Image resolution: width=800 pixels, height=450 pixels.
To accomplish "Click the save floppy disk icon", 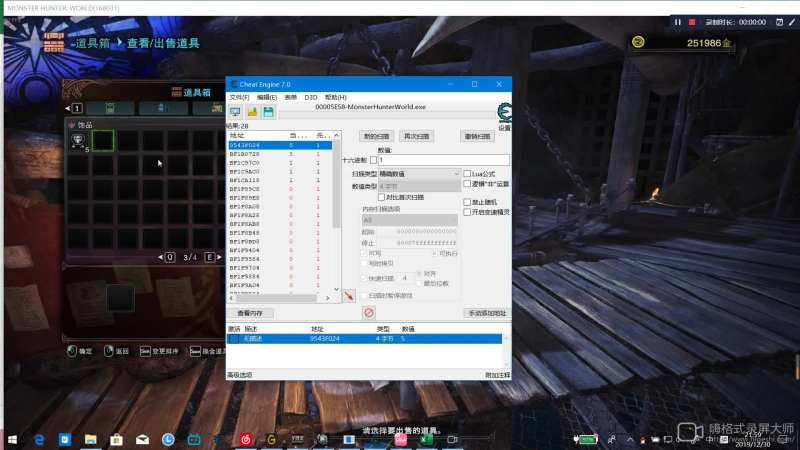I will 268,112.
